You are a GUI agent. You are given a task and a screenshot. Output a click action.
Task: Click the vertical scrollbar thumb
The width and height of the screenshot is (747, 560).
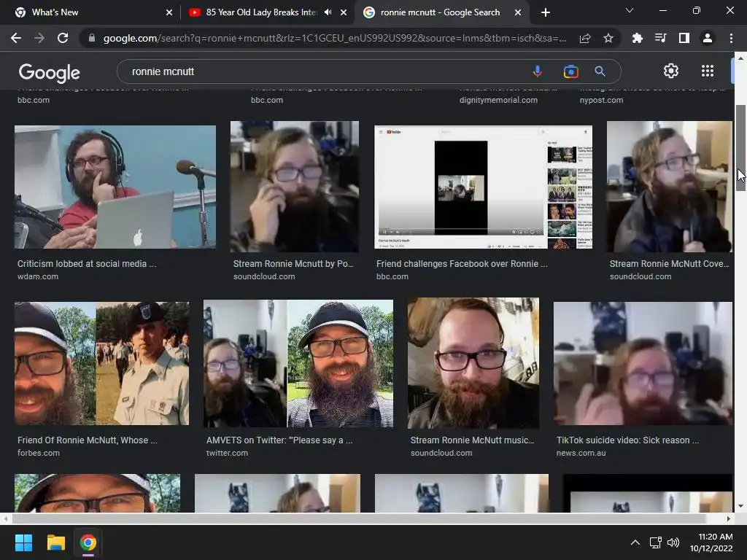point(740,147)
